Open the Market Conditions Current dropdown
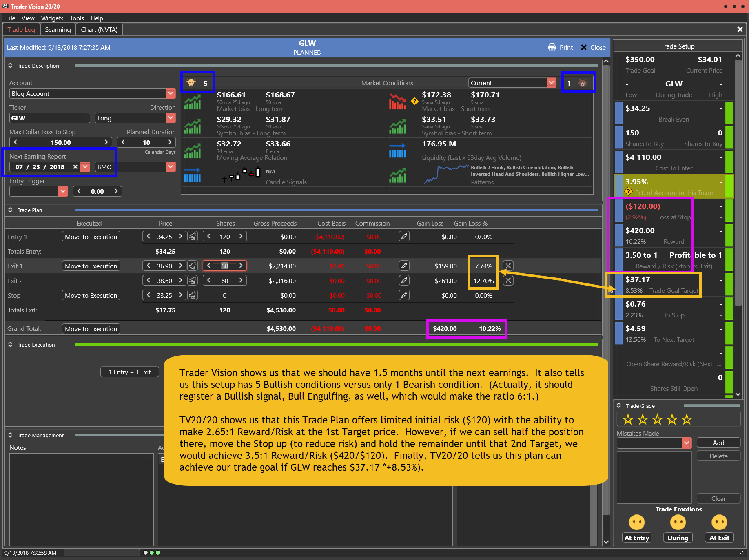Image resolution: width=749 pixels, height=560 pixels. pyautogui.click(x=551, y=83)
